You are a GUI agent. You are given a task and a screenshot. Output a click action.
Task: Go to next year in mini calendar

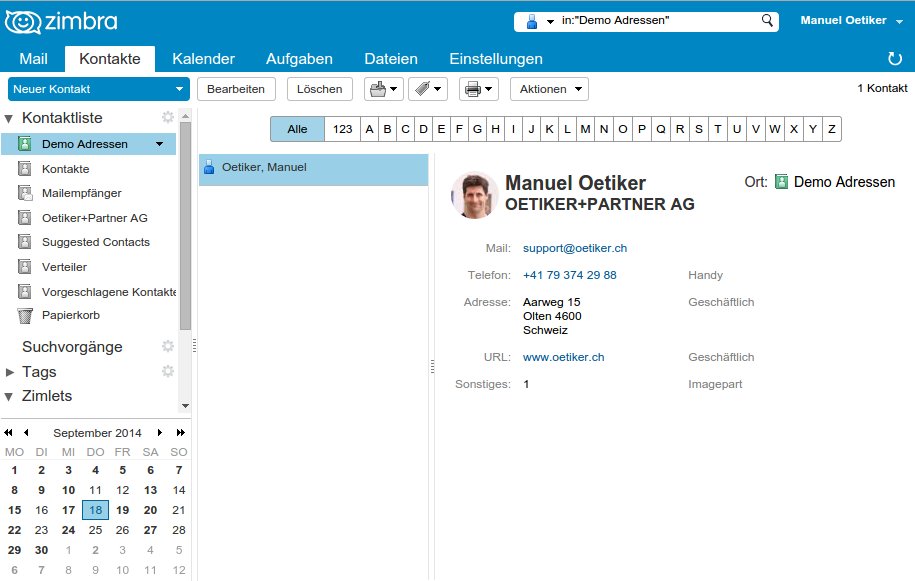[180, 433]
